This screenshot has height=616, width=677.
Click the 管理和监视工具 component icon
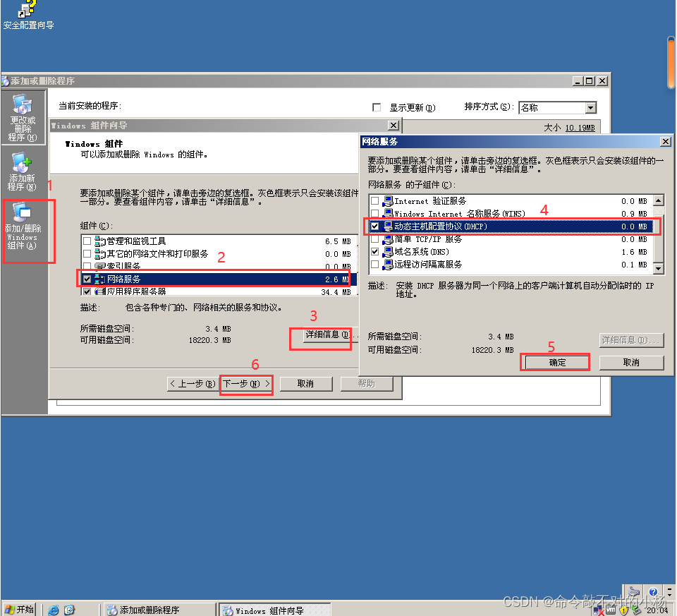pos(99,241)
